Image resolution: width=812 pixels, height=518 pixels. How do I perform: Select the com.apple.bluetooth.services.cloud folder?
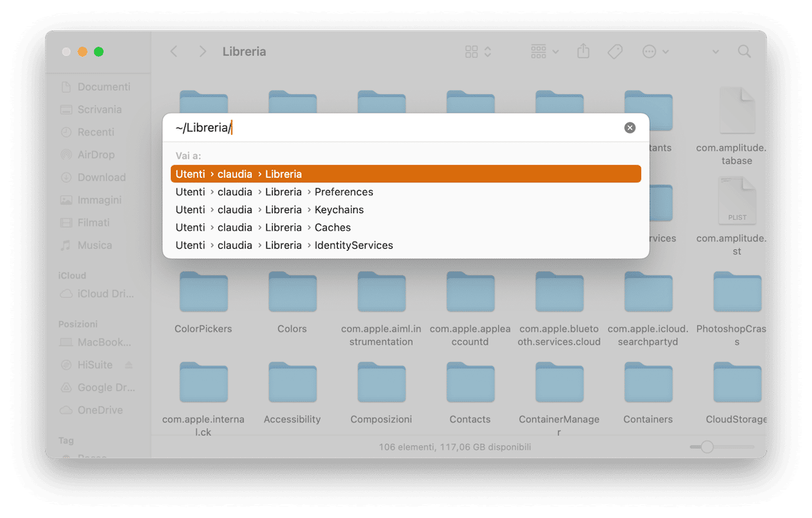pyautogui.click(x=560, y=292)
